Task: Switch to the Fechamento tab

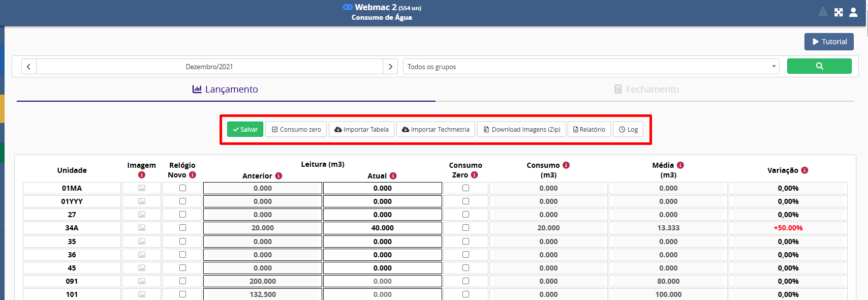Action: point(646,89)
